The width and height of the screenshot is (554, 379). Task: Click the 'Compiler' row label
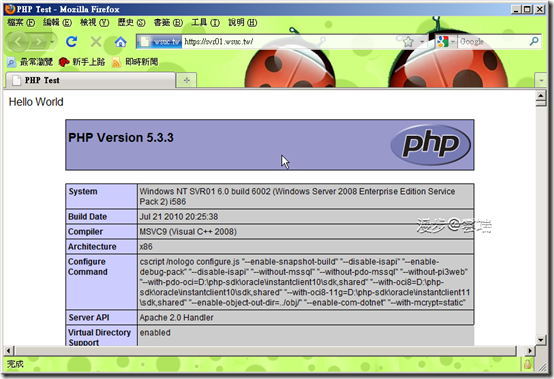point(85,232)
